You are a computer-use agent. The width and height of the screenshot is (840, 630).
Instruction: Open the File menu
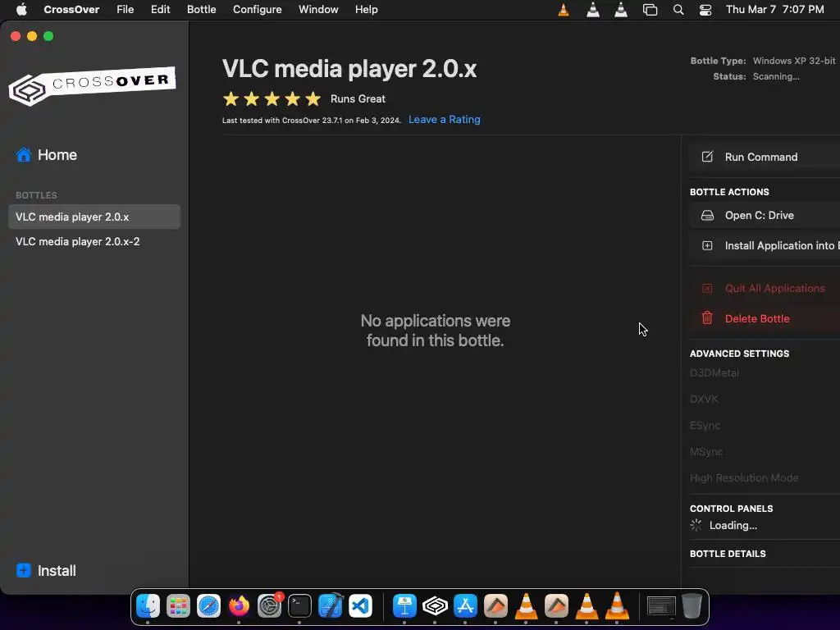[126, 10]
